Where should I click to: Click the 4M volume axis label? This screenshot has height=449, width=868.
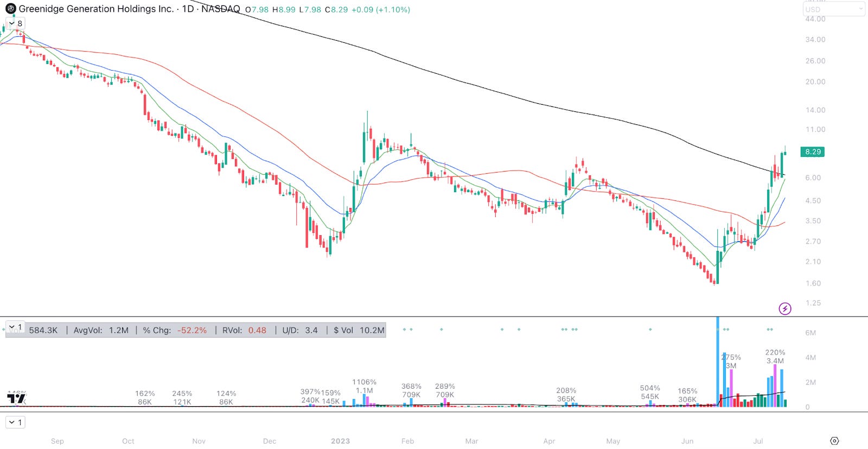point(810,357)
